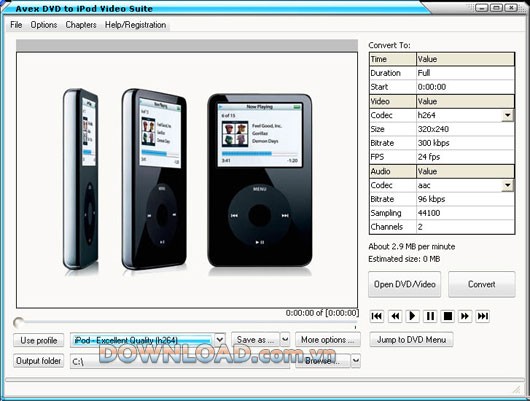530x401 pixels.
Task: Click the 0:00:00 of [0:00:00] time readout
Action: [322, 313]
